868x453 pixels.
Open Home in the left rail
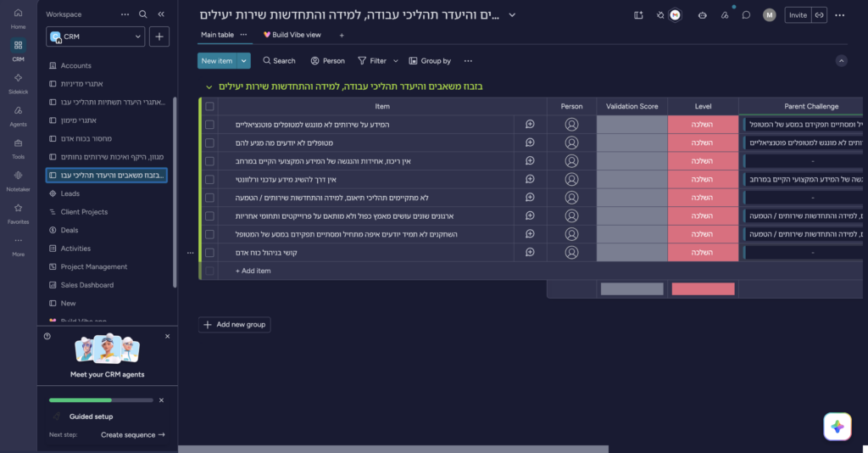(18, 18)
